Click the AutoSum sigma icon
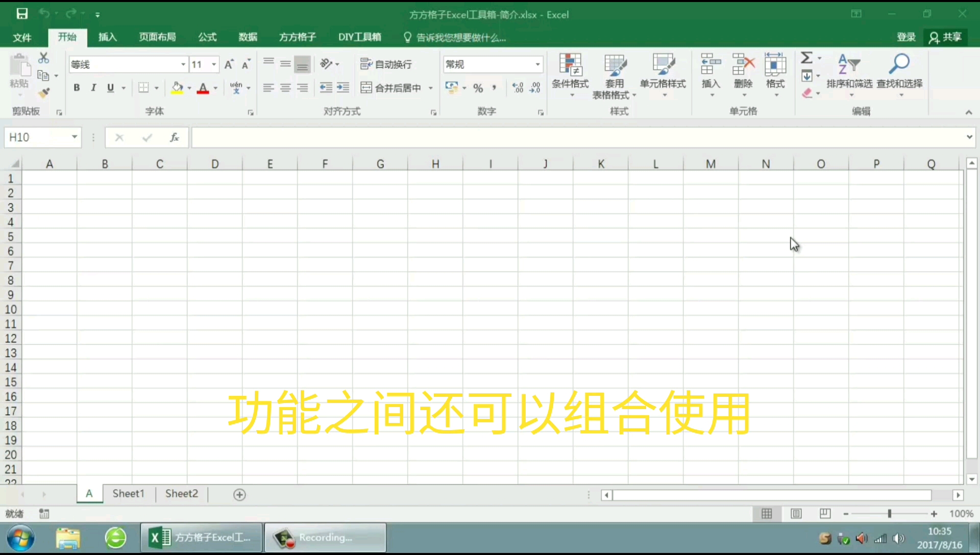 pos(806,58)
